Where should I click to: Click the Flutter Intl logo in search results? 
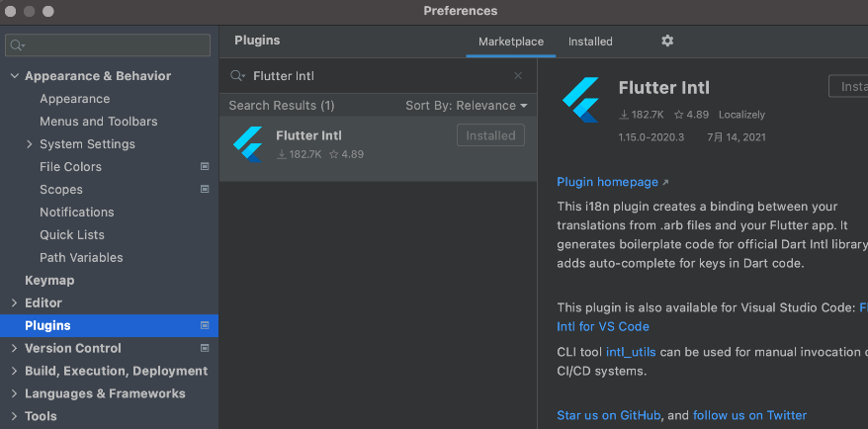pyautogui.click(x=246, y=144)
